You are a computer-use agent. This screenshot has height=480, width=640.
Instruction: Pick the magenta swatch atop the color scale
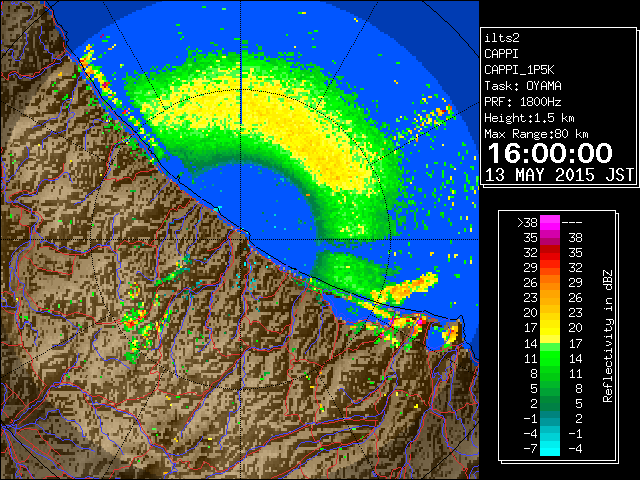(x=550, y=222)
